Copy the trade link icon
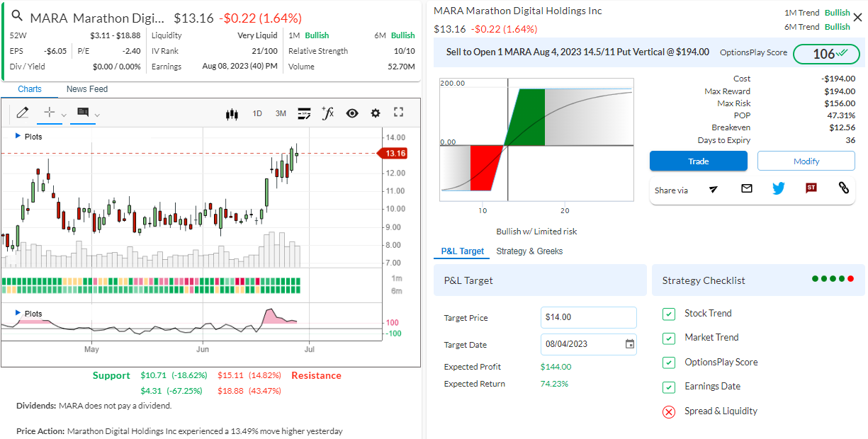The image size is (868, 439). point(843,188)
